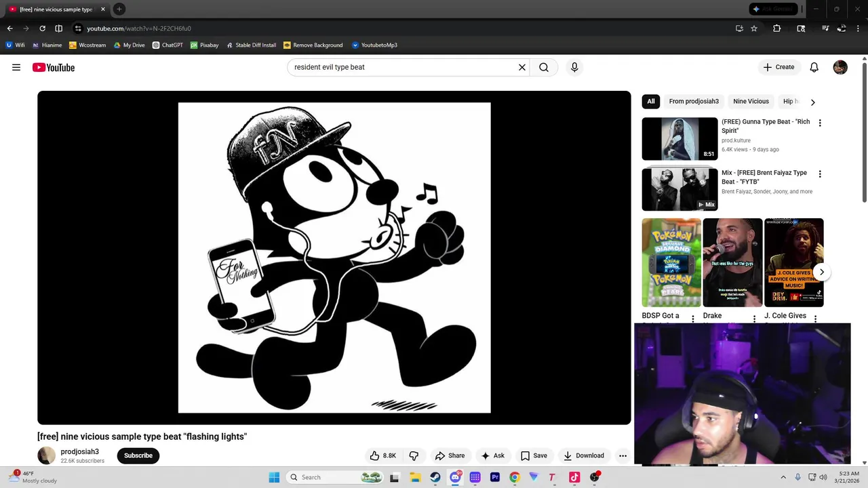Open more actions for the video

coord(623,455)
